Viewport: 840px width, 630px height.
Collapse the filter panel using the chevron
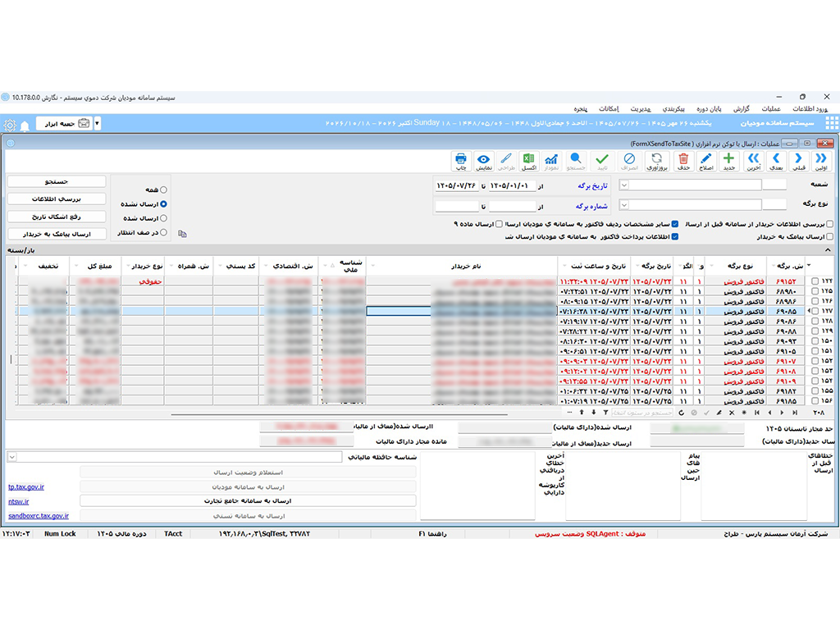(828, 250)
